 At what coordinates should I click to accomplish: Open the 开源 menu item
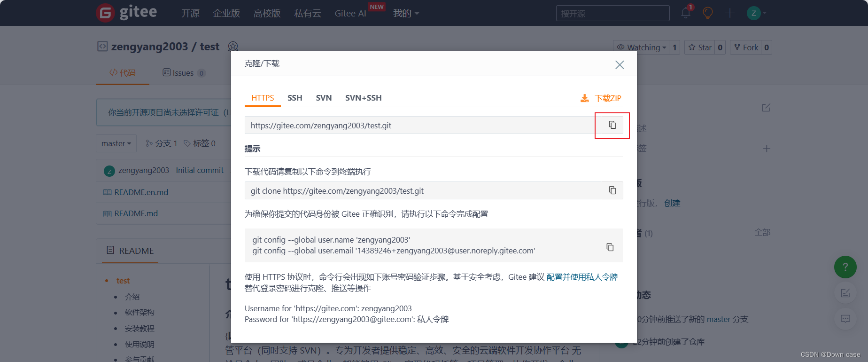tap(190, 13)
